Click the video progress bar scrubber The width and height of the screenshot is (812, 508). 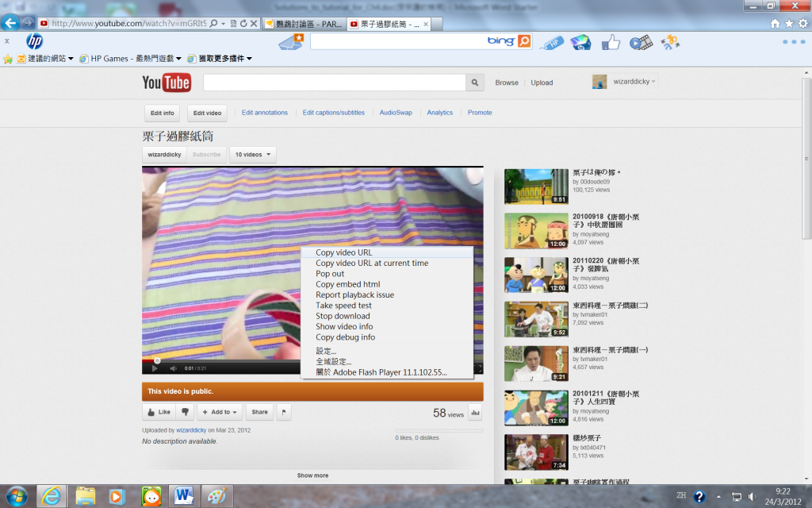(157, 360)
